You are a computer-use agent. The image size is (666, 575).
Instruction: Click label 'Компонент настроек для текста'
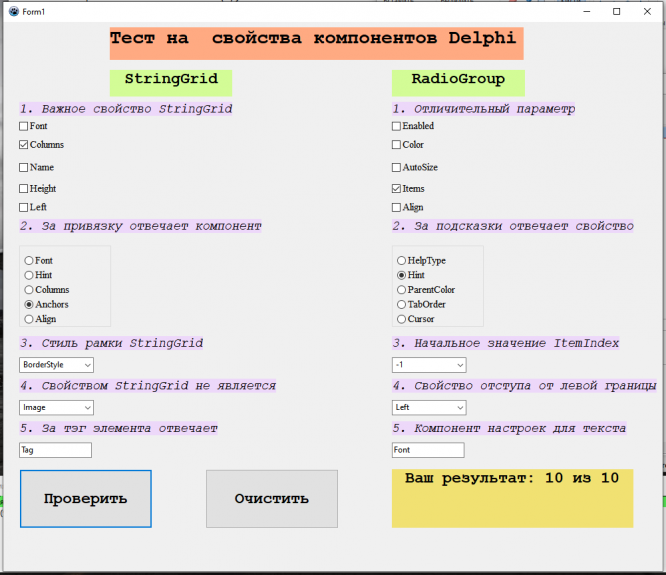(509, 428)
